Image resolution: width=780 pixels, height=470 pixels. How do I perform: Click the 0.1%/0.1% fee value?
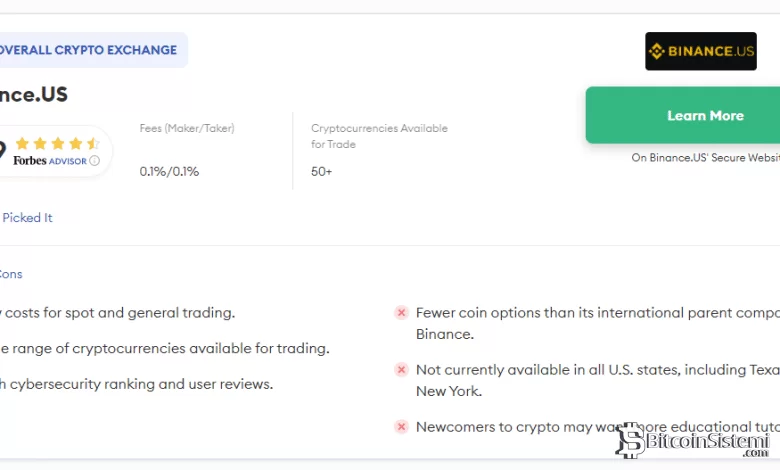tap(169, 172)
